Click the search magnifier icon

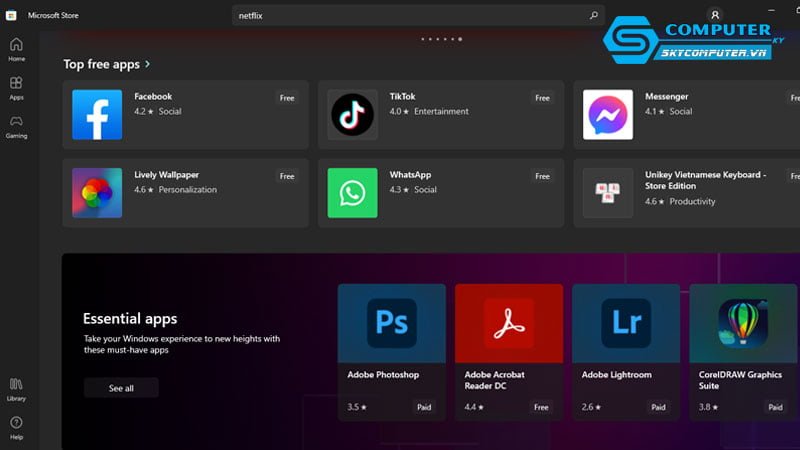tap(593, 15)
